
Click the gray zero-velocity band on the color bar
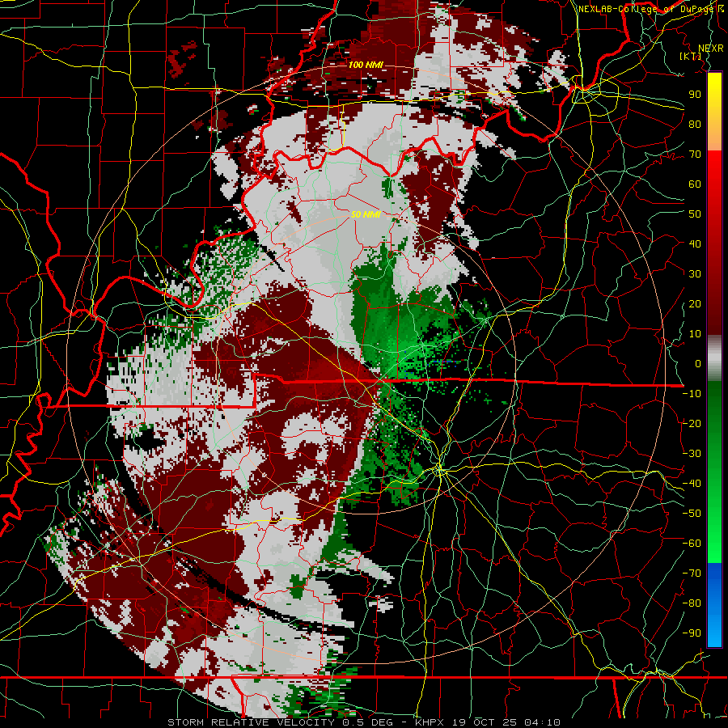(x=714, y=358)
